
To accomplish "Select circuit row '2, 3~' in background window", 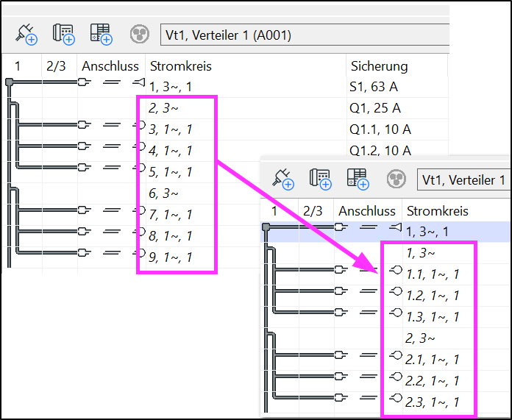I will click(x=163, y=108).
